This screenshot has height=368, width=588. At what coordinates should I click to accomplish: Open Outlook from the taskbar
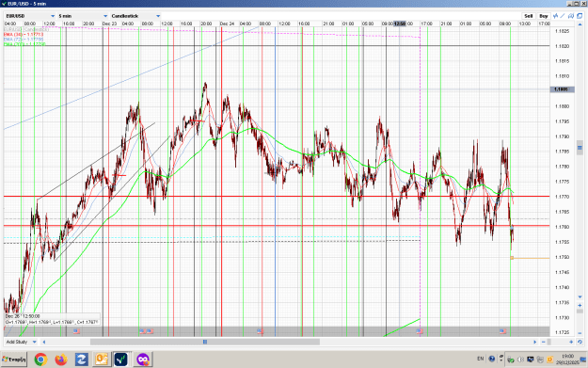click(x=102, y=360)
